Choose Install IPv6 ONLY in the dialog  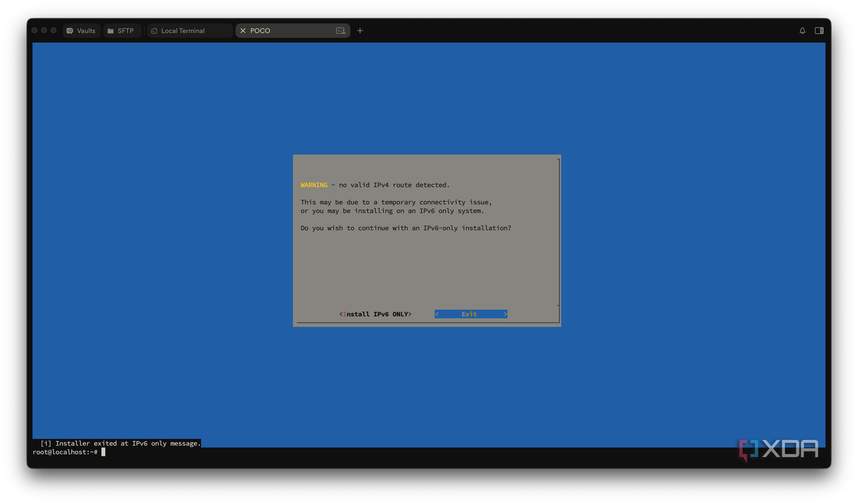tap(375, 314)
